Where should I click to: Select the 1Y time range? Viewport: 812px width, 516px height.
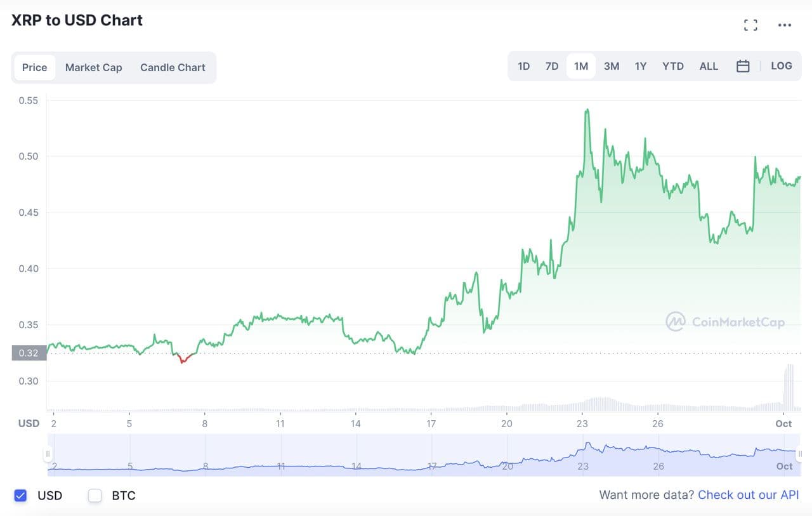(x=641, y=66)
